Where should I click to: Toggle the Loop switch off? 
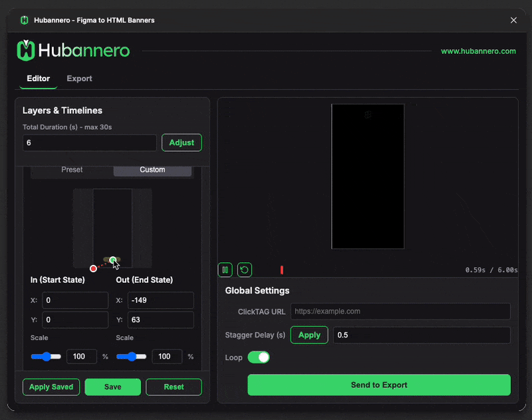point(259,357)
